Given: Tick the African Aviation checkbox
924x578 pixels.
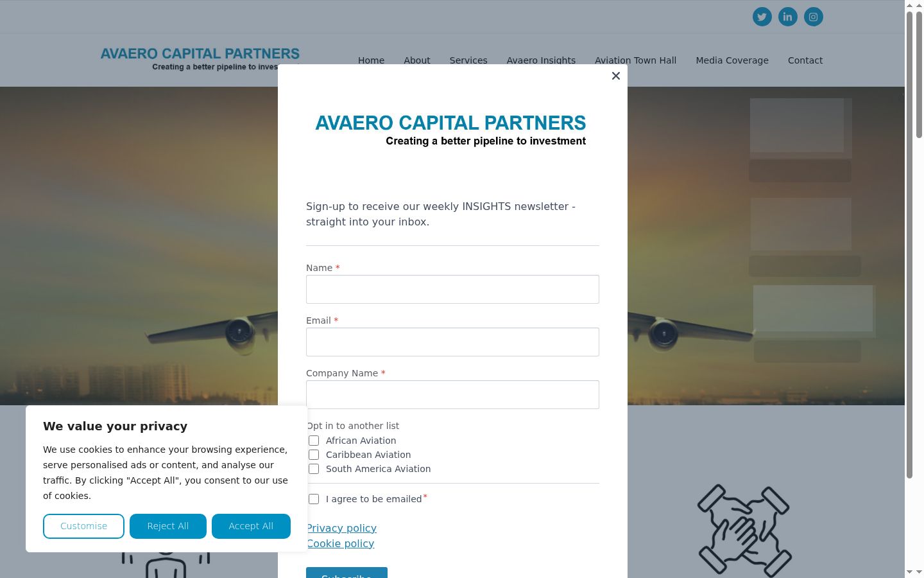Looking at the screenshot, I should 314,441.
